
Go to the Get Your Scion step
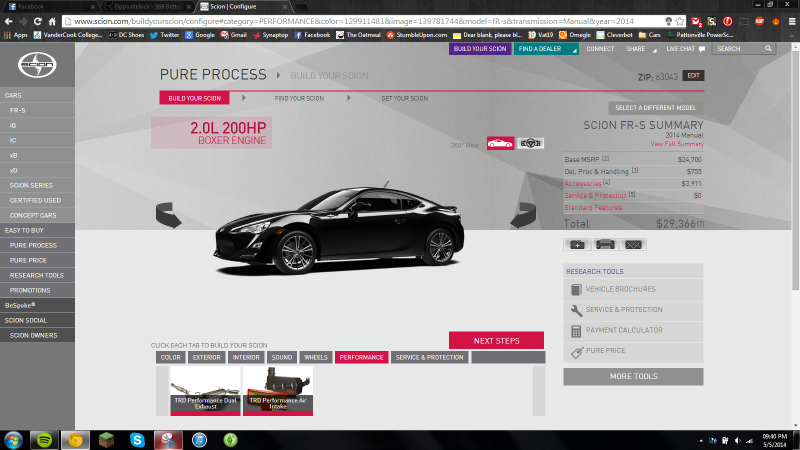point(405,98)
